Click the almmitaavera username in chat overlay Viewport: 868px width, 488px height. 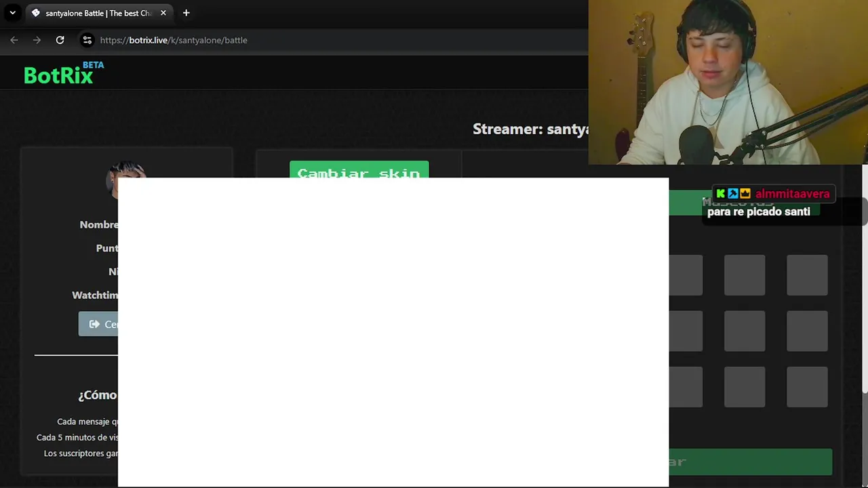point(792,194)
